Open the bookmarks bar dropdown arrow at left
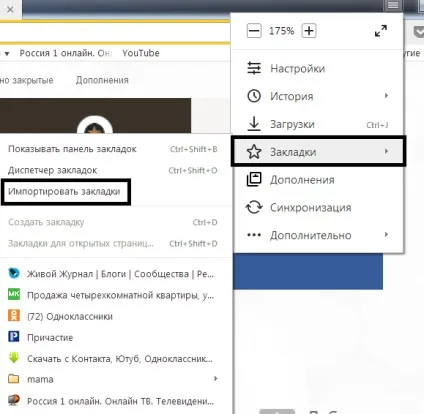 [x=6, y=53]
